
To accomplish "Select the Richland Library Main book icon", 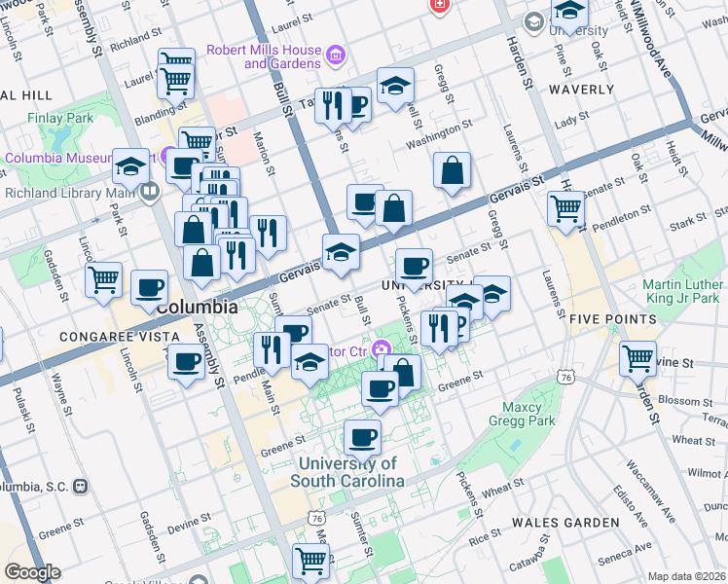I will (x=150, y=192).
